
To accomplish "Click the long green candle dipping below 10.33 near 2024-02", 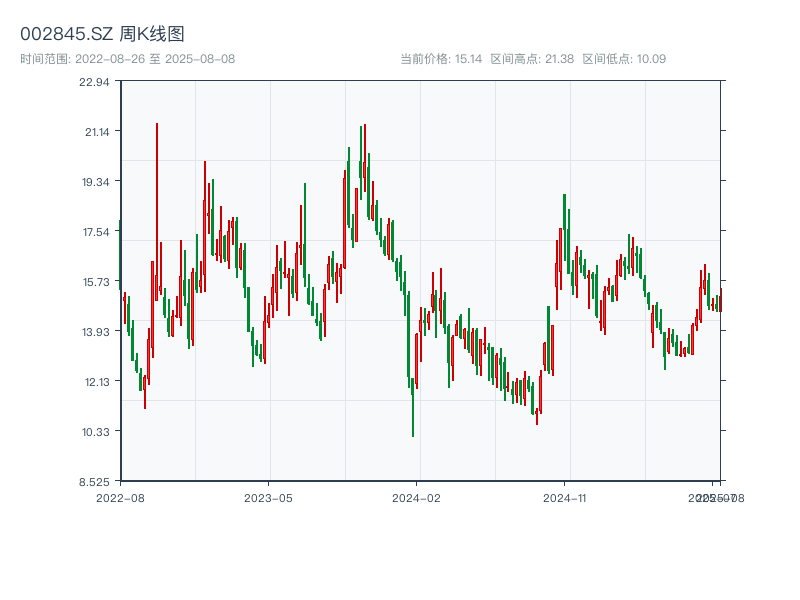I will (x=413, y=407).
